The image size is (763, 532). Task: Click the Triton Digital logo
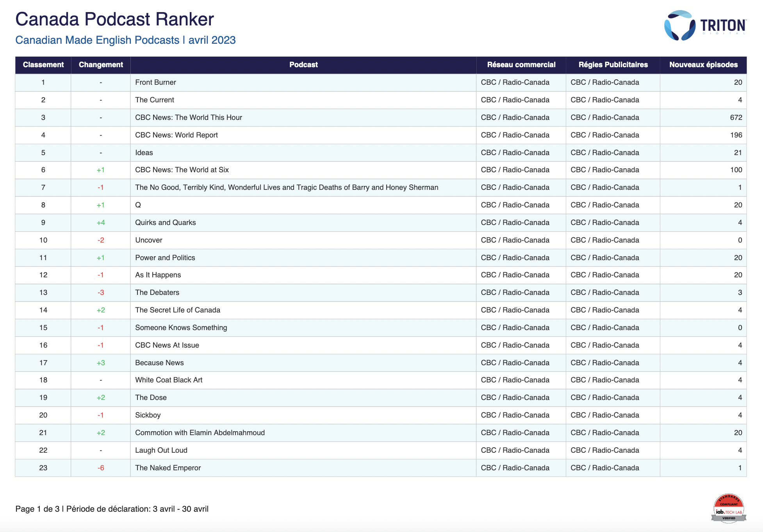click(x=705, y=26)
